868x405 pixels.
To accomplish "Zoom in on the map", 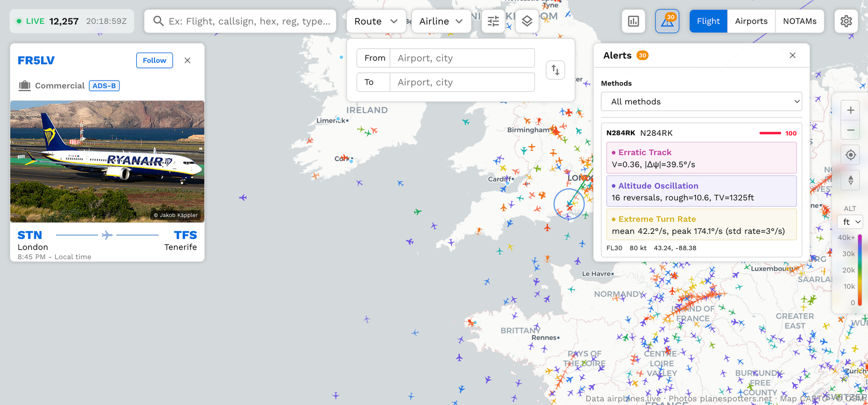I will pos(851,110).
